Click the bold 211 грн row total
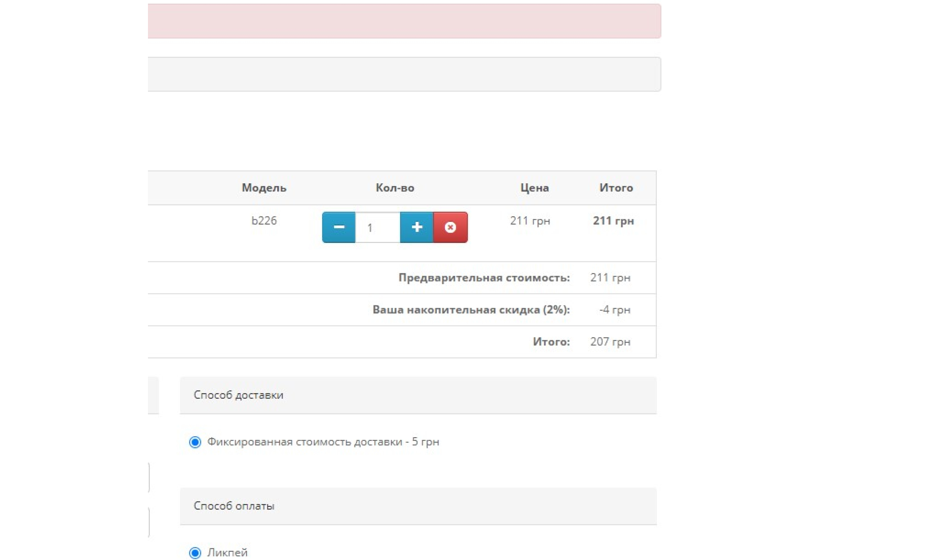 tap(613, 221)
